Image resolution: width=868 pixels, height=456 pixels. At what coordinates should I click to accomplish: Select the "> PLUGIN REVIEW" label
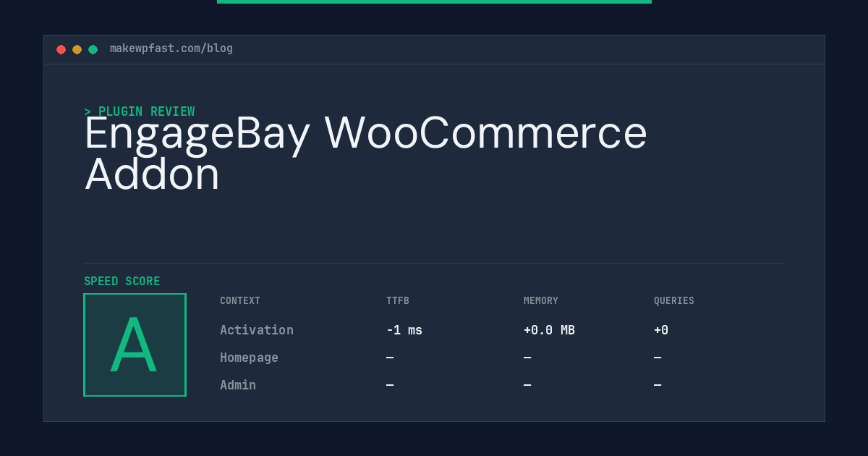tap(140, 111)
